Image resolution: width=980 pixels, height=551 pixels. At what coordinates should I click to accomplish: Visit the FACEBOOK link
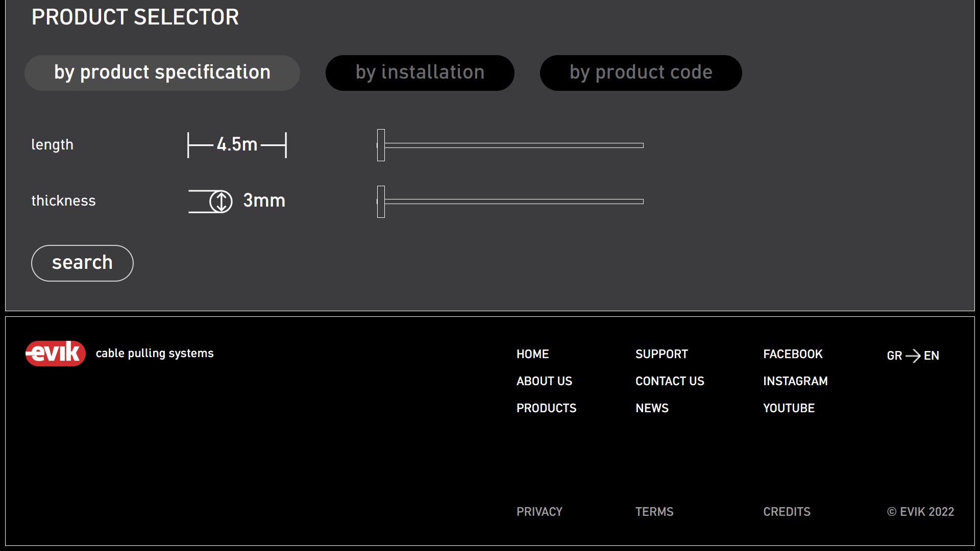click(x=793, y=354)
